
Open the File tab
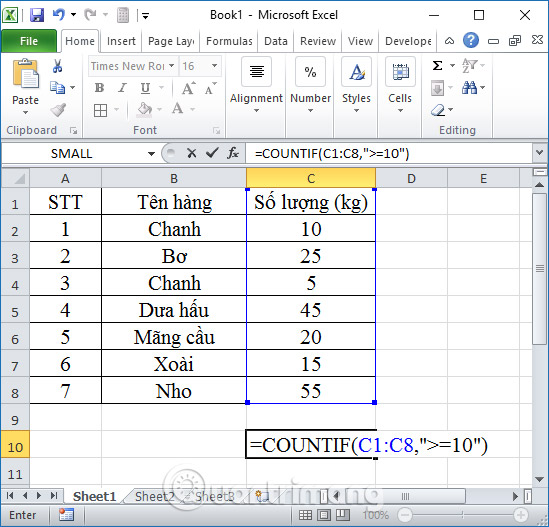(29, 41)
